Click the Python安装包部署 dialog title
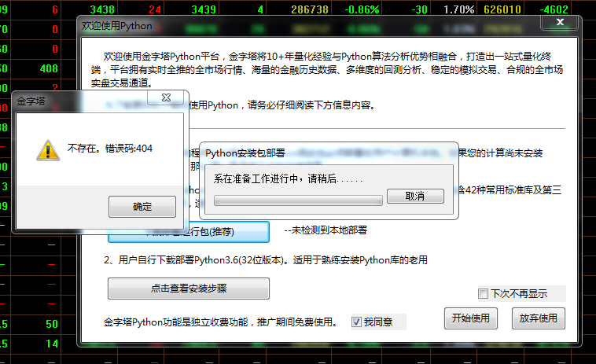The width and height of the screenshot is (596, 364). tap(245, 153)
